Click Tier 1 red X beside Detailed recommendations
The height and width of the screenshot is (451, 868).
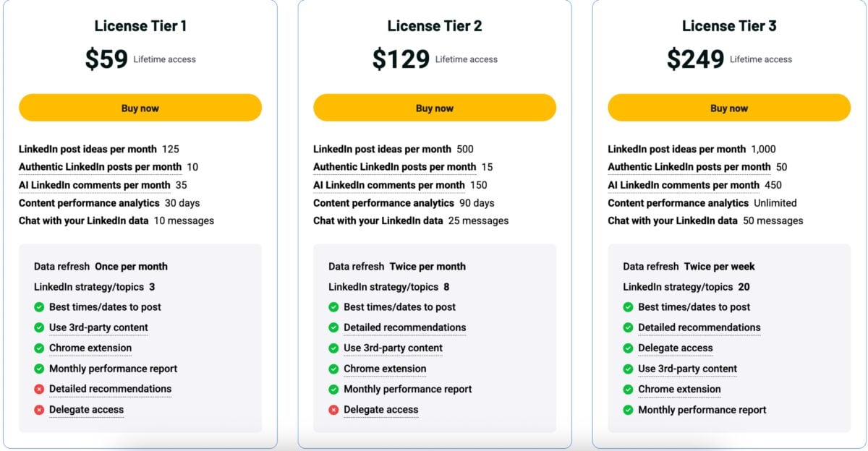coord(39,389)
